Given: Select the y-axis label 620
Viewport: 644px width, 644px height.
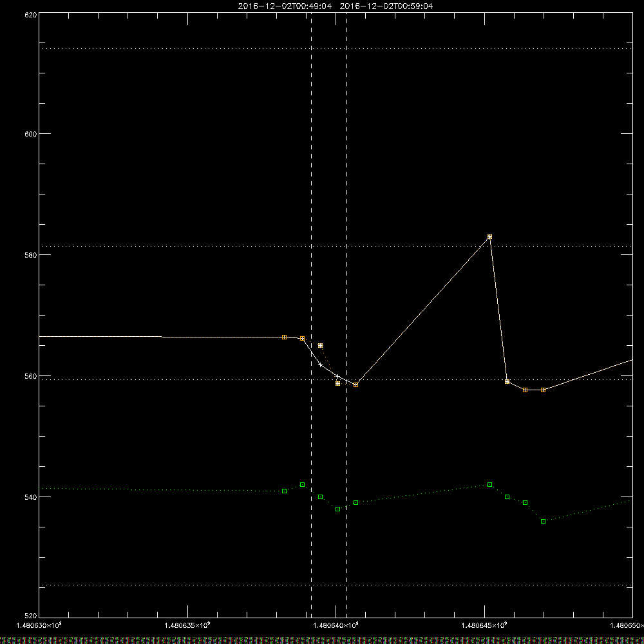Looking at the screenshot, I should (x=31, y=15).
